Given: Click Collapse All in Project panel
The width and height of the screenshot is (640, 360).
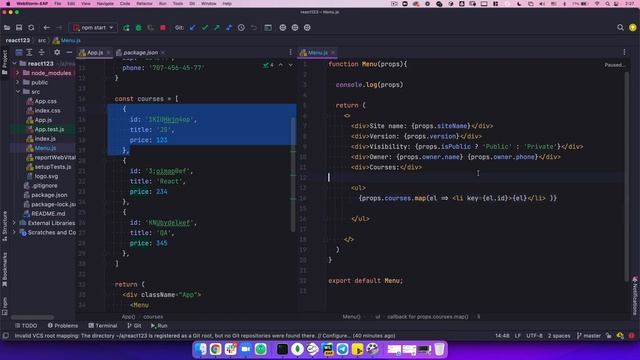Looking at the screenshot, I should pos(41,52).
